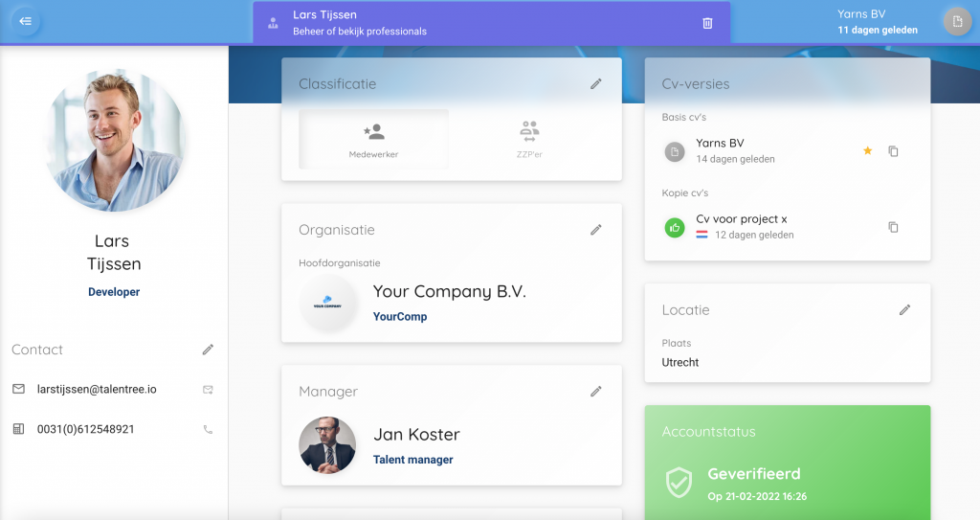This screenshot has width=980, height=520.
Task: Open Yarns BV document icon in header
Action: (x=956, y=22)
